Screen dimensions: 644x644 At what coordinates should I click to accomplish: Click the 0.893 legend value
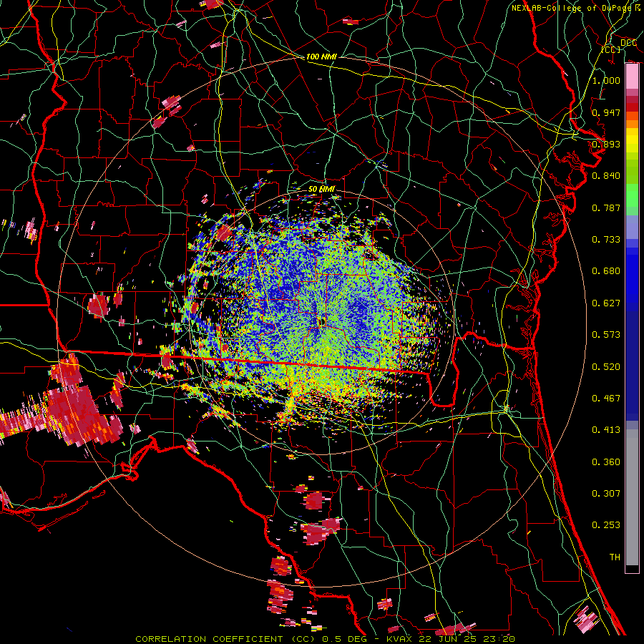(x=606, y=144)
